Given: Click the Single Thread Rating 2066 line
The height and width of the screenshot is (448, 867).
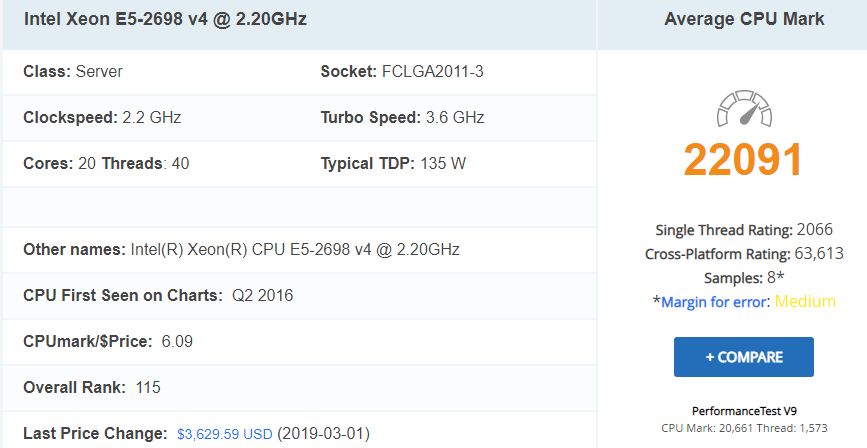Looking at the screenshot, I should [x=744, y=230].
